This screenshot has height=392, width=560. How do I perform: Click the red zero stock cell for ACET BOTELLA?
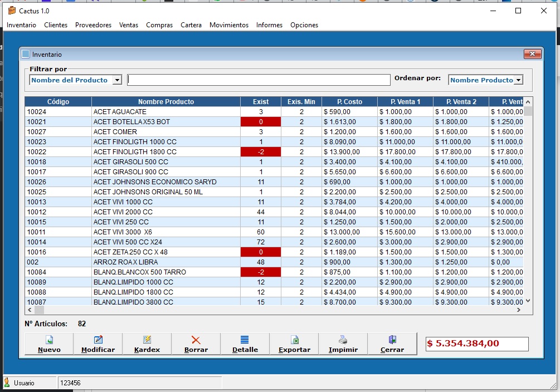(260, 122)
